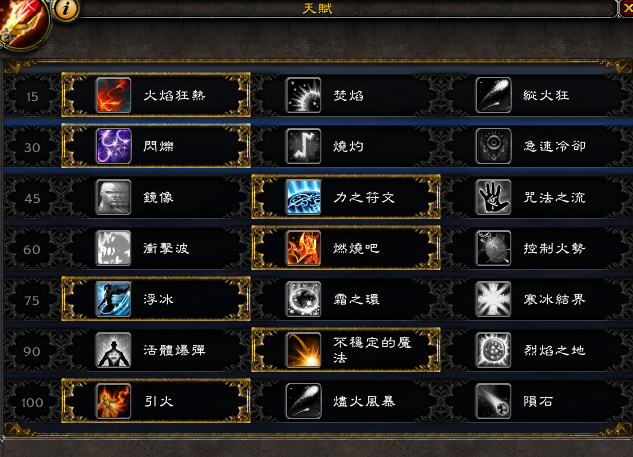Image resolution: width=633 pixels, height=457 pixels.
Task: Choose the 縱火狂 talent icon
Action: click(493, 95)
